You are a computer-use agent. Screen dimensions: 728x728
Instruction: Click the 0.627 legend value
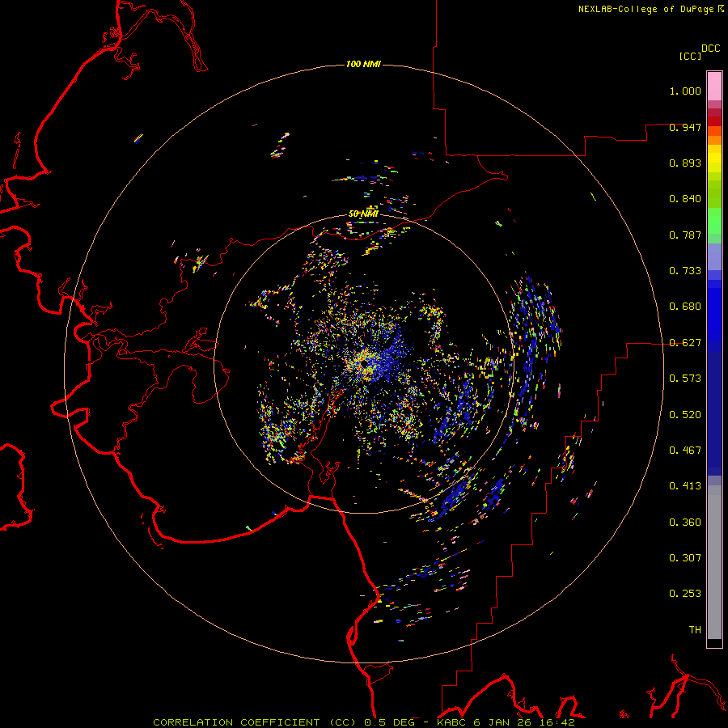pyautogui.click(x=685, y=343)
